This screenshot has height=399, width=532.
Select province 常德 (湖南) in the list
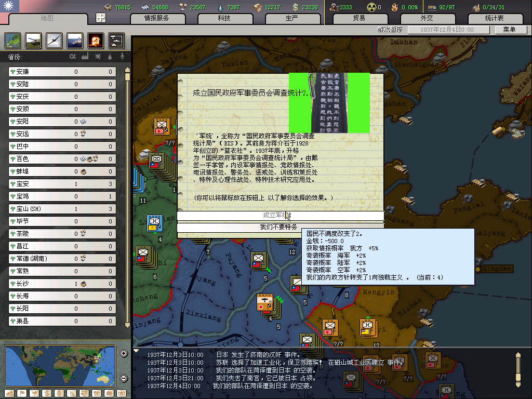tap(62, 259)
